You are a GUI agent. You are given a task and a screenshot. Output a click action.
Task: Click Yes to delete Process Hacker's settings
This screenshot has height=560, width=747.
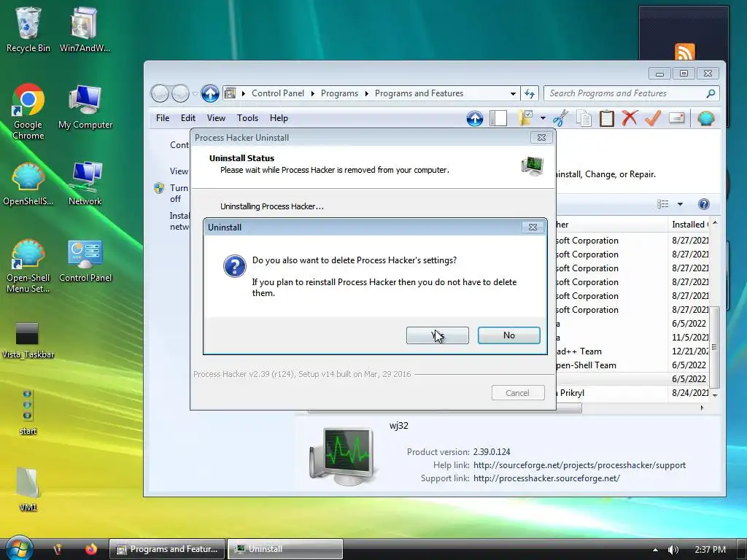click(438, 335)
